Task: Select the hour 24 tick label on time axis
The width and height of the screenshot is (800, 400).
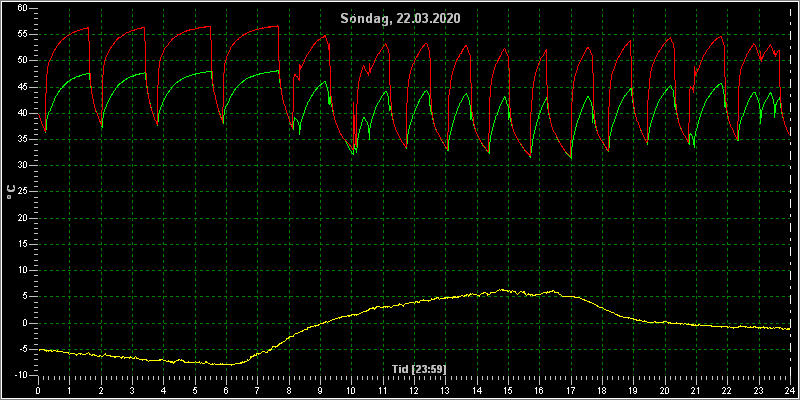Action: pos(789,391)
